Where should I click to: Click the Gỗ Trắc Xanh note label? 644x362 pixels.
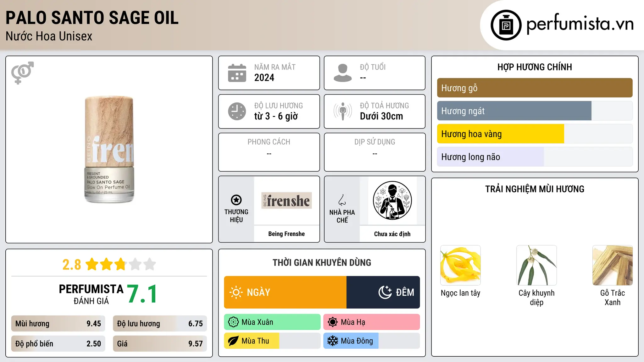[613, 298]
